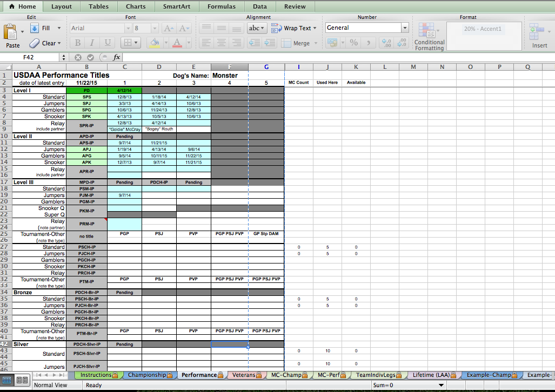
Task: Apply the 20% - Accent1 cell style
Action: (483, 29)
